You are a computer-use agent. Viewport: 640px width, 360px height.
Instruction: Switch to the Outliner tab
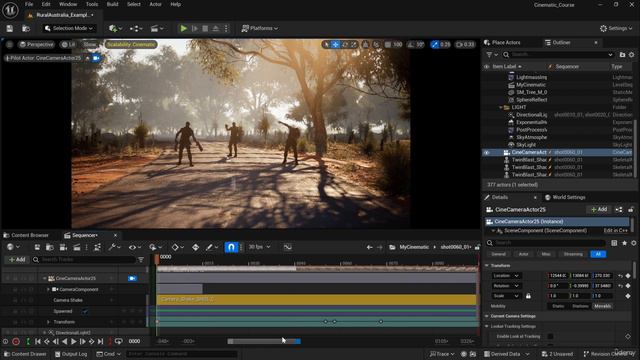(558, 42)
